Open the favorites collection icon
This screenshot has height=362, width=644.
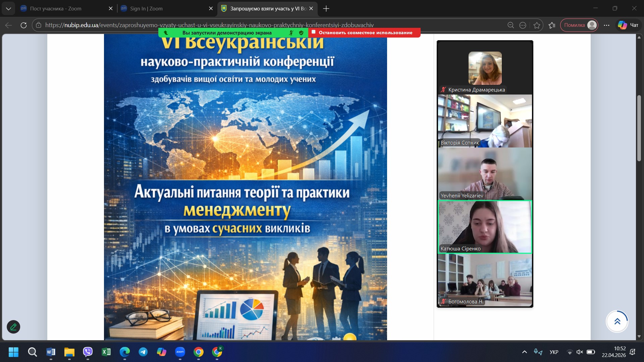552,25
